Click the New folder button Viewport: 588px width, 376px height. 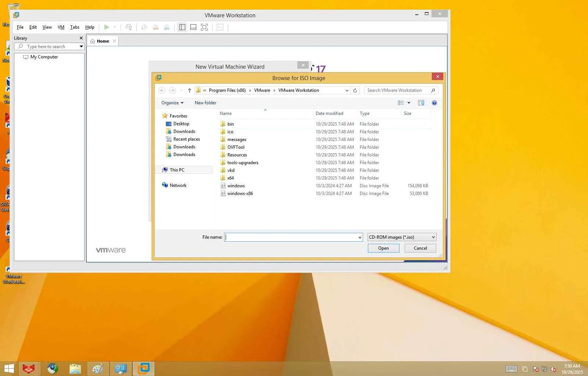point(205,103)
